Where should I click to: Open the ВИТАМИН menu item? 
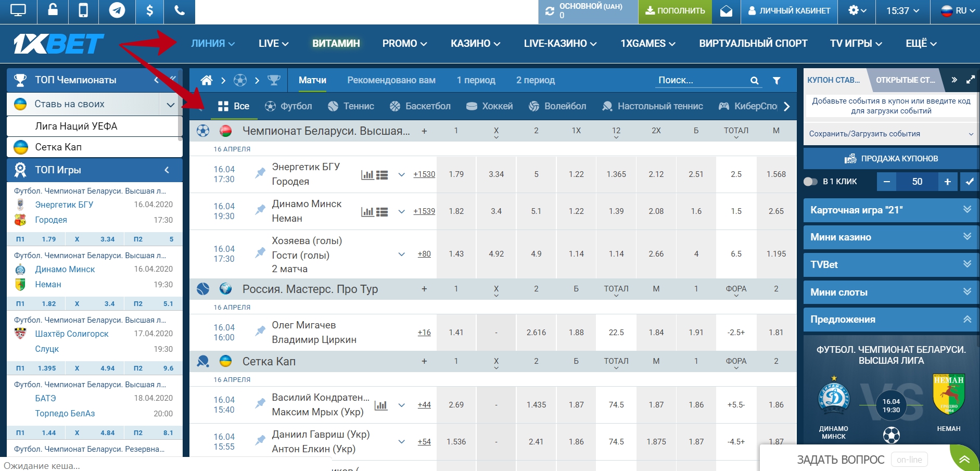pyautogui.click(x=336, y=44)
